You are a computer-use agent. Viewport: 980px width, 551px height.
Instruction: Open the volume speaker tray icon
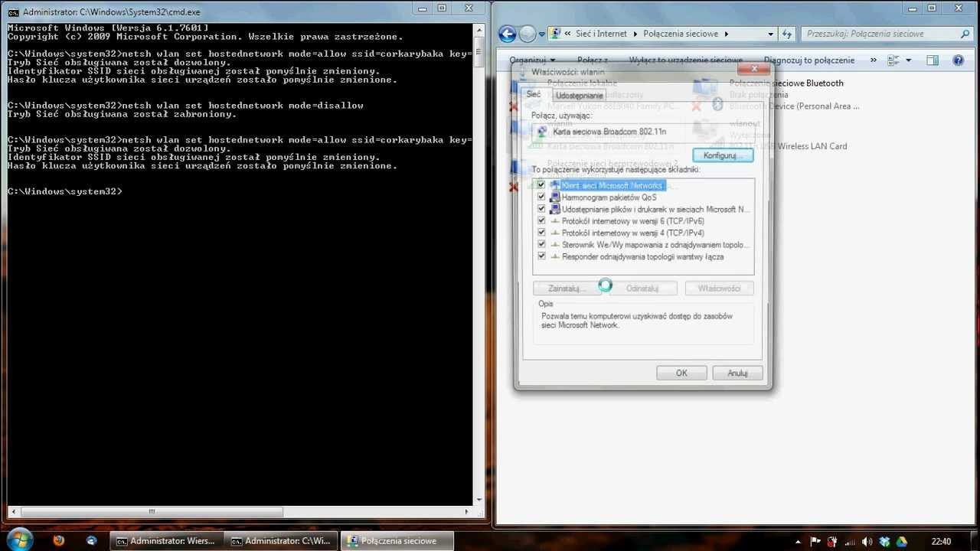pos(867,541)
